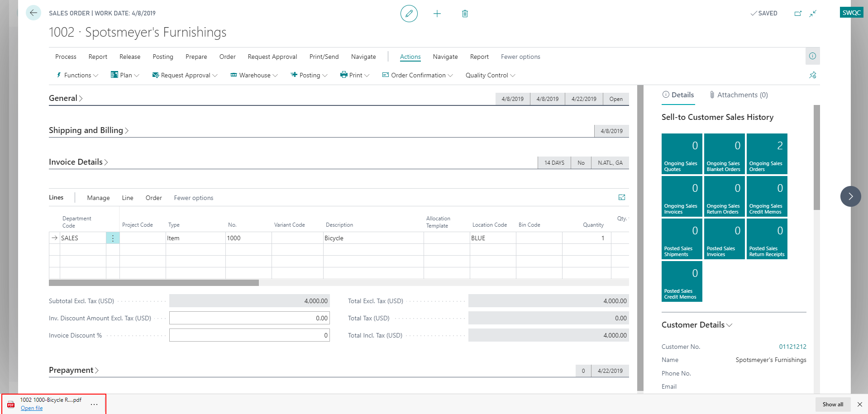
Task: Close the downloads bar
Action: pos(860,404)
